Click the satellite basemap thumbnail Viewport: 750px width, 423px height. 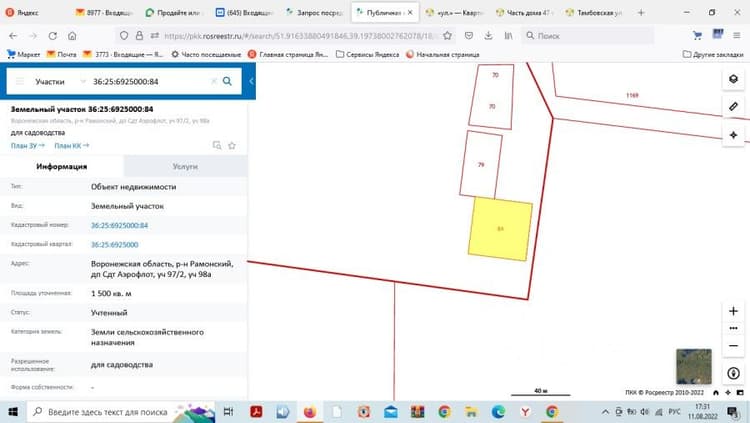click(694, 367)
